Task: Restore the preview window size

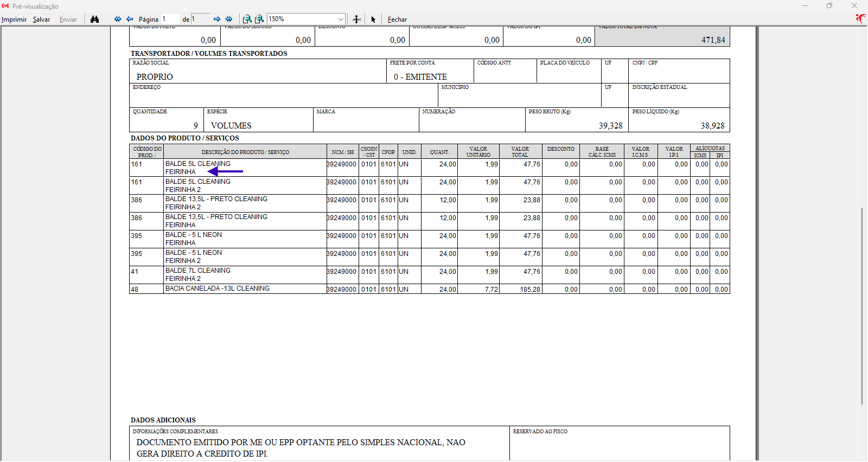Action: pyautogui.click(x=829, y=6)
